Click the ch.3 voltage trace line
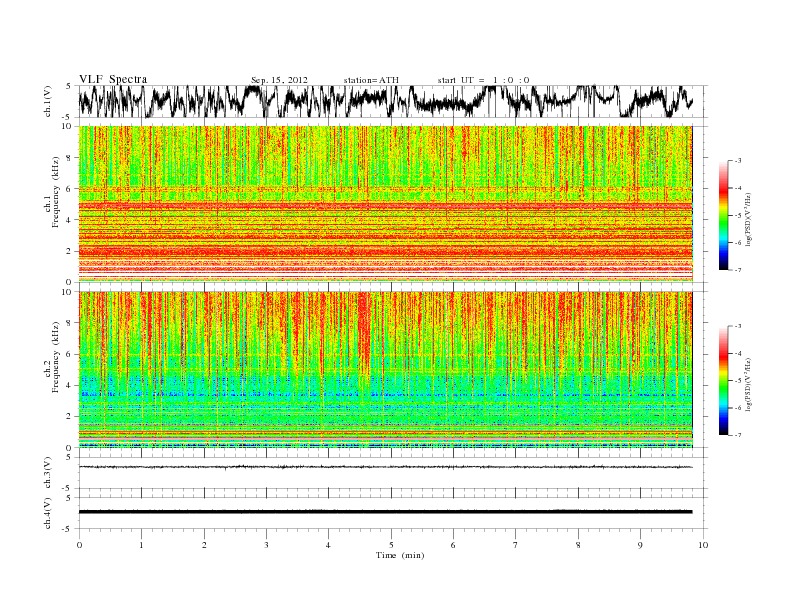This screenshot has width=792, height=612. [x=385, y=467]
